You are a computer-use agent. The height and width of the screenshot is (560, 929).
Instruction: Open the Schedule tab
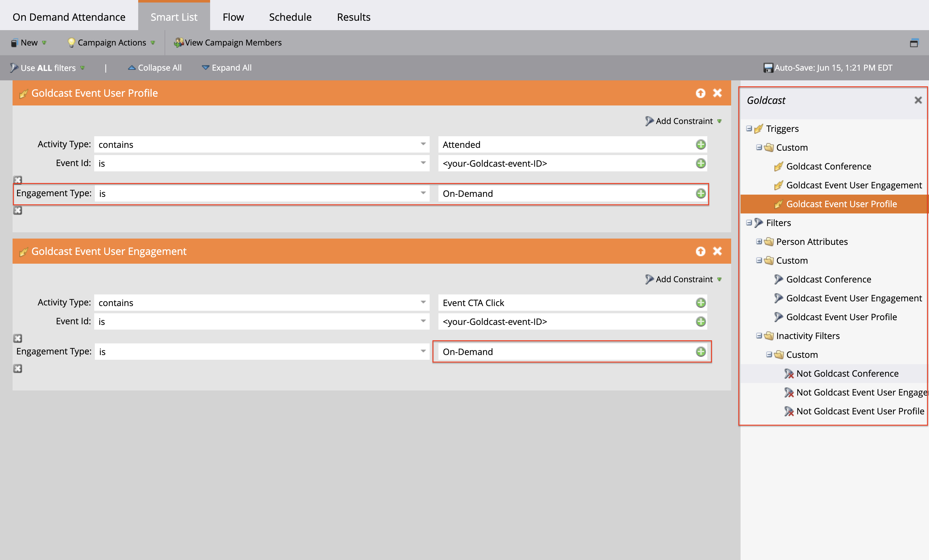[290, 17]
